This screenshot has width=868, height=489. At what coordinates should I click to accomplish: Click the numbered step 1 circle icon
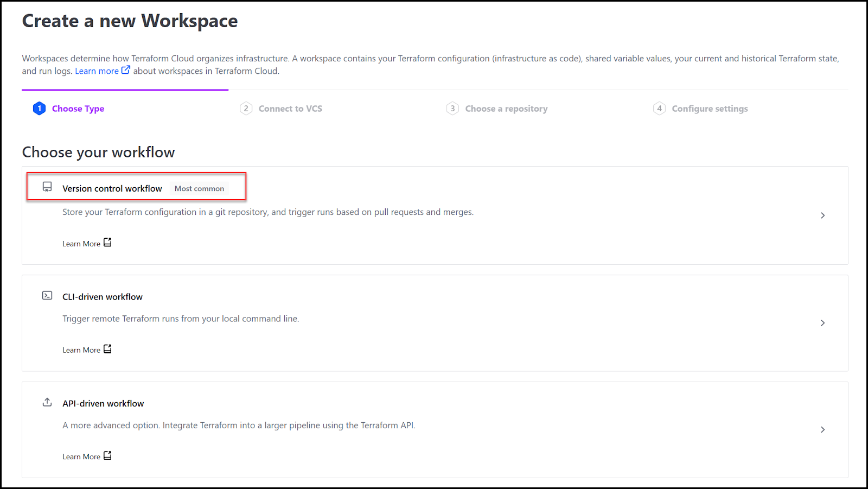point(39,108)
